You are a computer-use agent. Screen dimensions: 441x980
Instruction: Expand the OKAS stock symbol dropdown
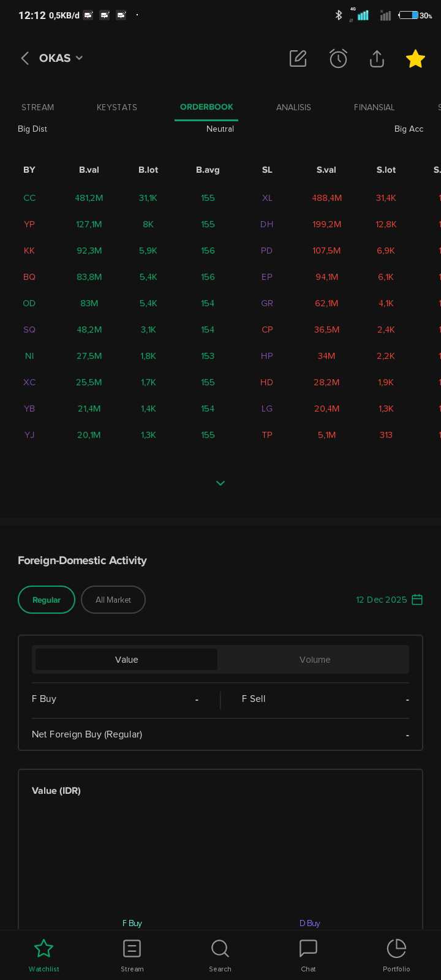pos(61,58)
